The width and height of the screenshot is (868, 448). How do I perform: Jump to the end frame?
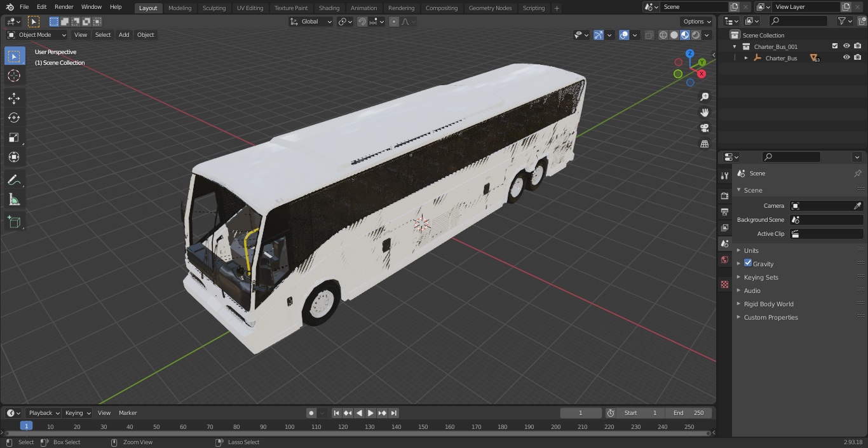[394, 413]
